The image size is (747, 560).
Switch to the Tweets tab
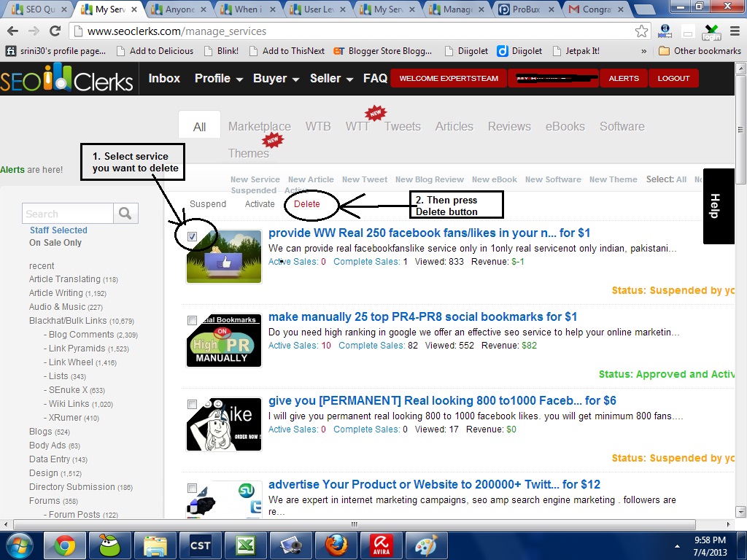(403, 126)
